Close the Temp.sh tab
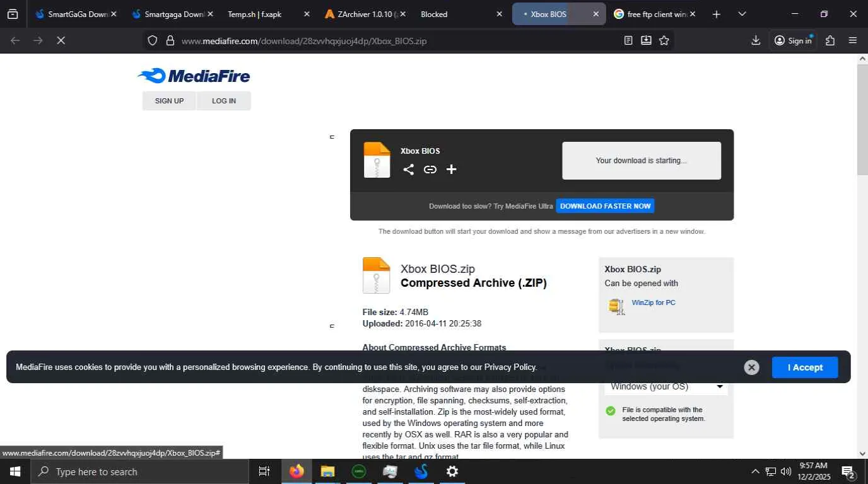This screenshot has height=484, width=868. 307,14
